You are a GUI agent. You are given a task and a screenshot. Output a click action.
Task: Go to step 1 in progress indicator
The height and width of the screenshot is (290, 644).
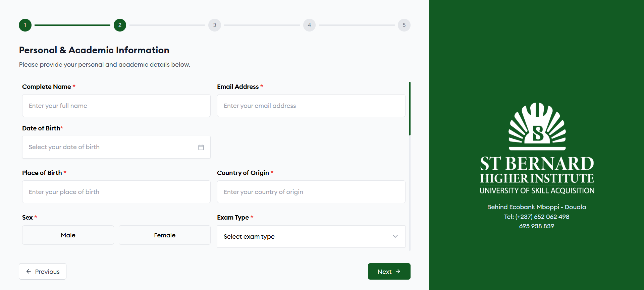25,25
